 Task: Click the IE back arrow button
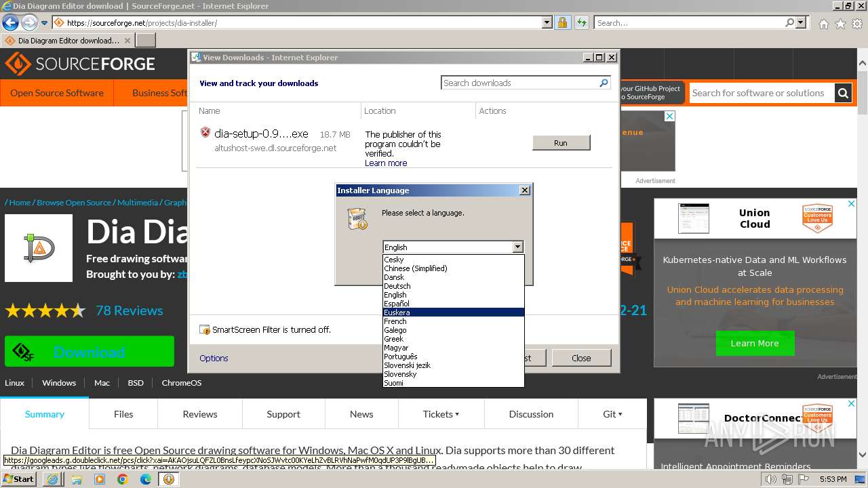10,22
